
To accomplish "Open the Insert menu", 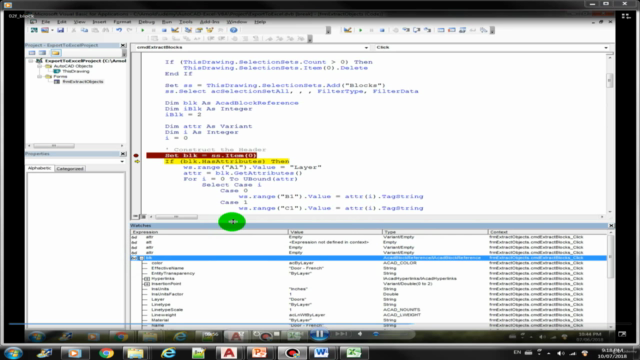I will [99, 22].
